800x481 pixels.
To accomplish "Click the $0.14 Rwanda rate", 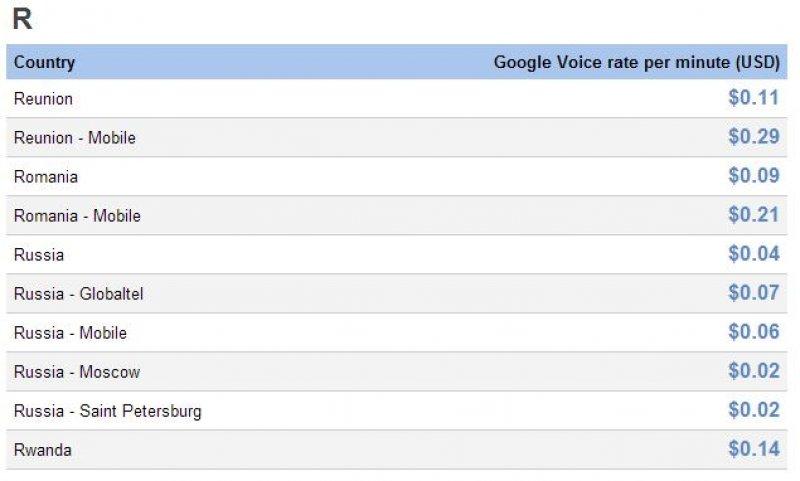I will pos(753,449).
